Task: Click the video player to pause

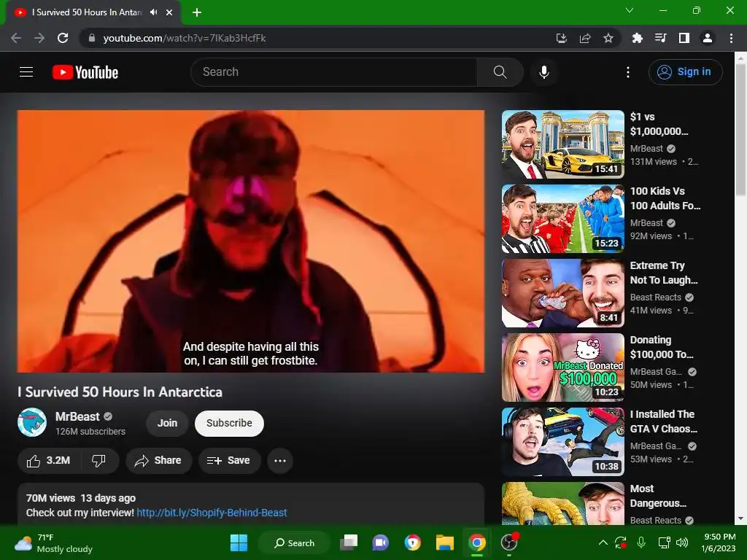Action: coord(251,241)
